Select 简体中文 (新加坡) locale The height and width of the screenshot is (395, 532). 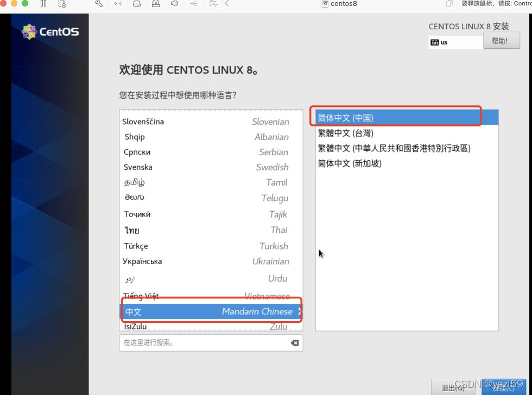point(407,163)
